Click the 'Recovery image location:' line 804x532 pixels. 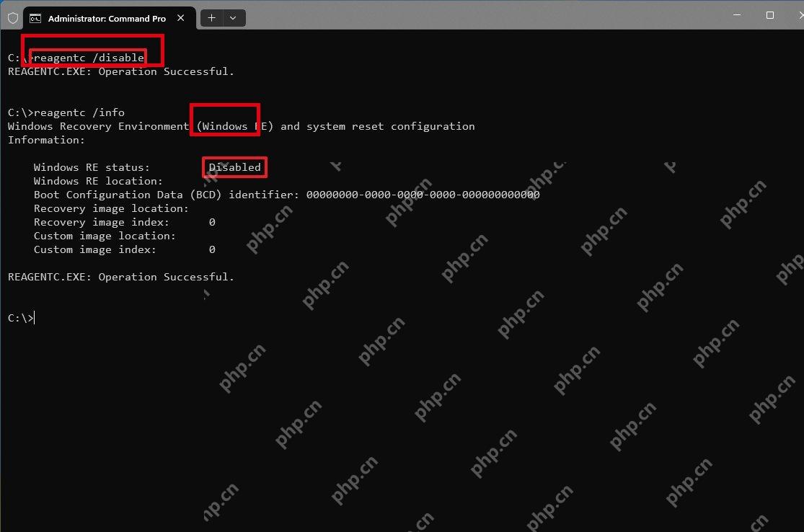point(111,208)
